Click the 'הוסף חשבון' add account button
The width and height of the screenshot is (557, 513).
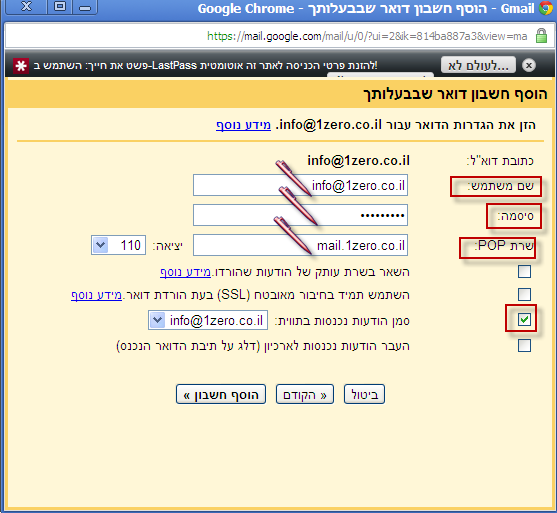click(x=221, y=394)
